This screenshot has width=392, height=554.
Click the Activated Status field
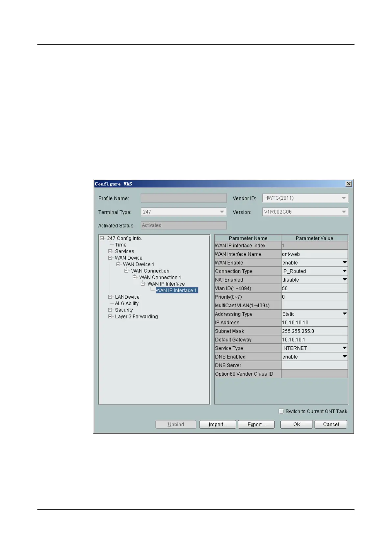(x=184, y=225)
